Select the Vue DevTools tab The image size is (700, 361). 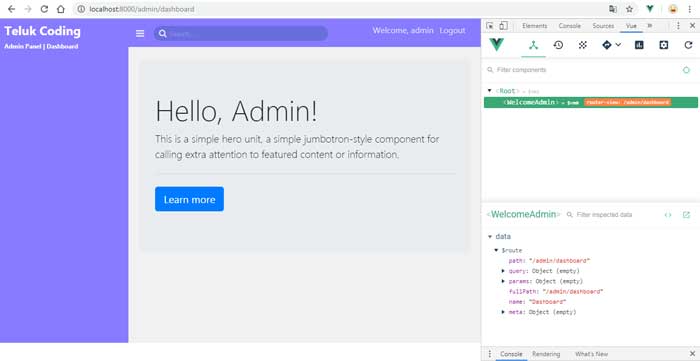point(631,26)
